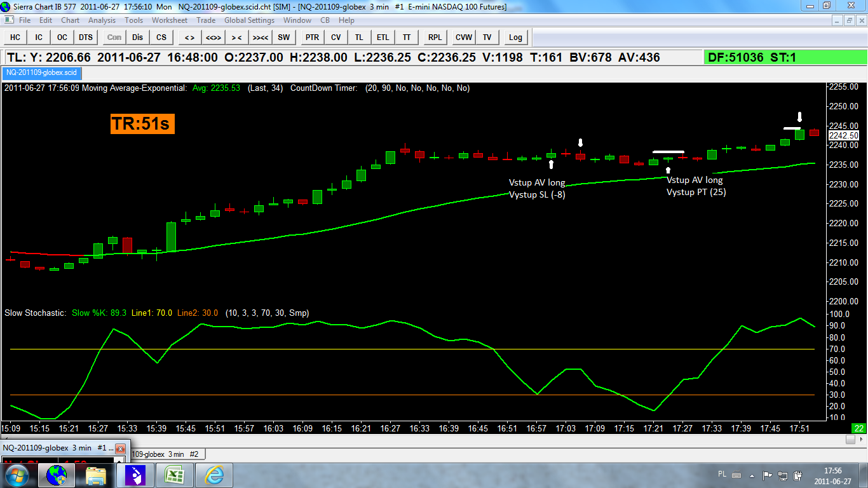Click the chart document icon beside File menu
The height and width of the screenshot is (488, 868).
click(8, 20)
